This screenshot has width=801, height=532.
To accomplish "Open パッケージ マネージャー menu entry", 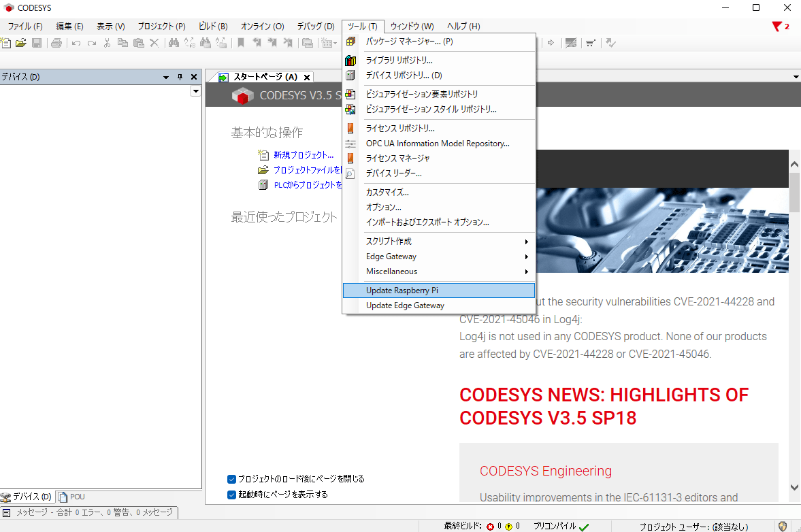I will (x=439, y=41).
